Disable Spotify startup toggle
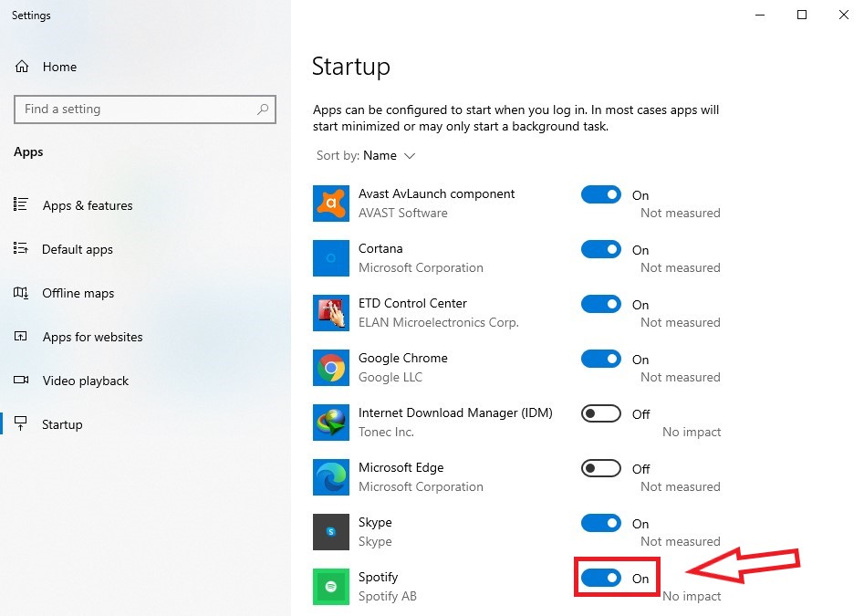This screenshot has height=616, width=864. tap(601, 578)
